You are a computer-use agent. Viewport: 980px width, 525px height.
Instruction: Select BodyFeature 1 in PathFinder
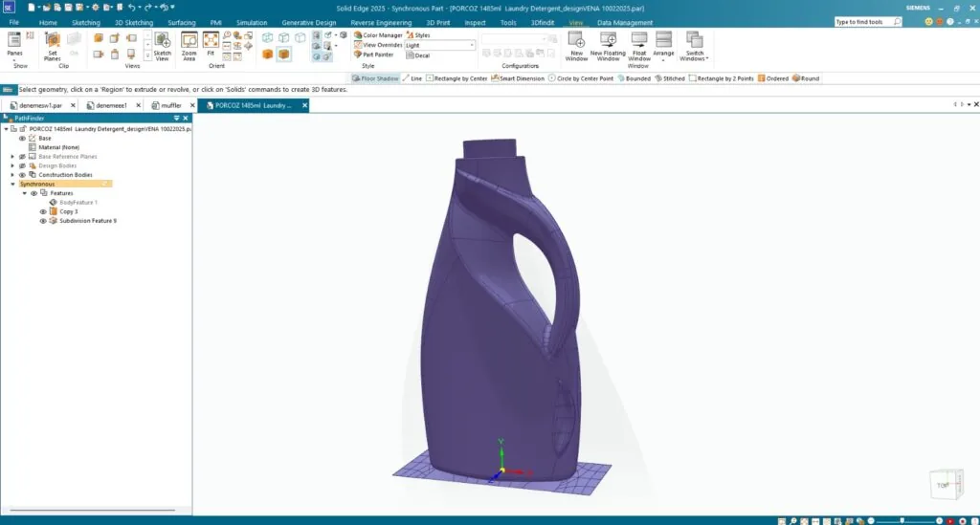78,203
